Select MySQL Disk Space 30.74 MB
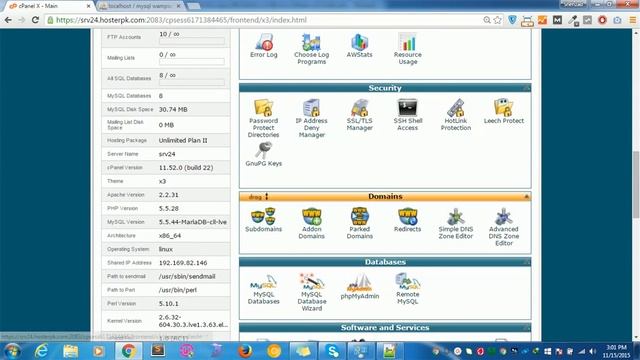The image size is (640, 360). point(173,109)
